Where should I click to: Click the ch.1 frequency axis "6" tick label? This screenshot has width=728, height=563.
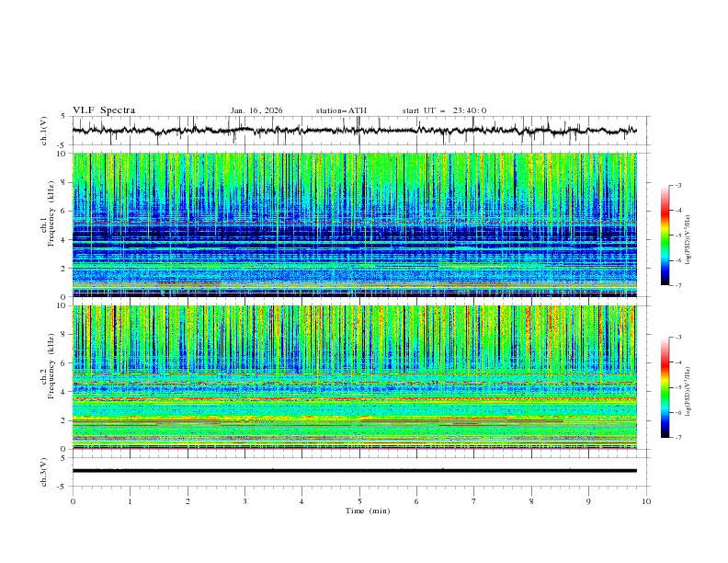(x=64, y=211)
